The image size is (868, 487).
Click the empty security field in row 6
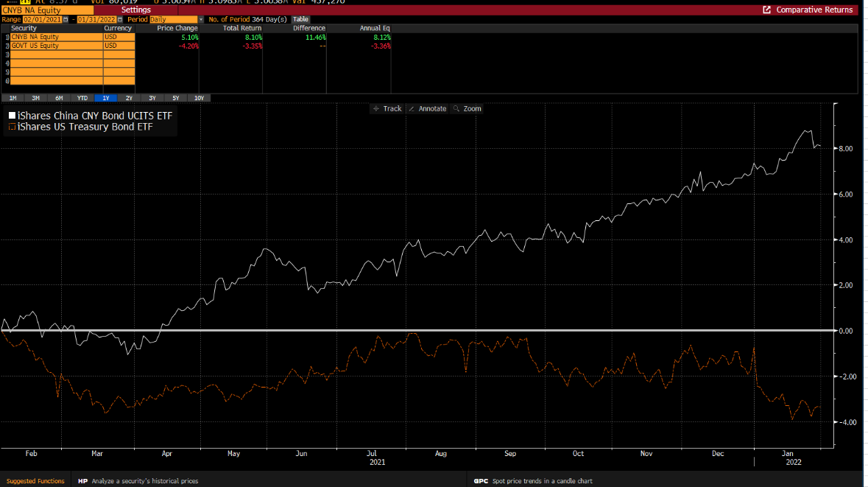(57, 82)
